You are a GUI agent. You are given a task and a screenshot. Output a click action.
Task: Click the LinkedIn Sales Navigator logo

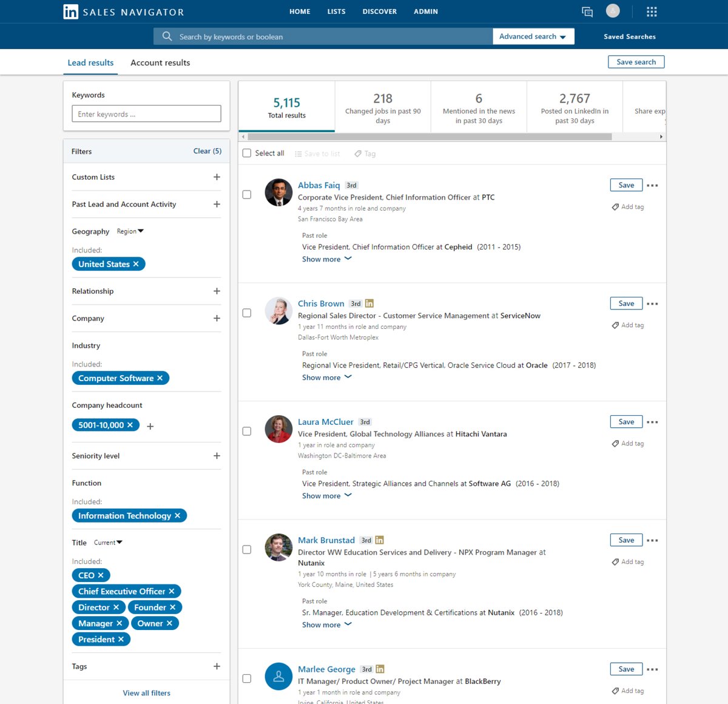coord(124,12)
